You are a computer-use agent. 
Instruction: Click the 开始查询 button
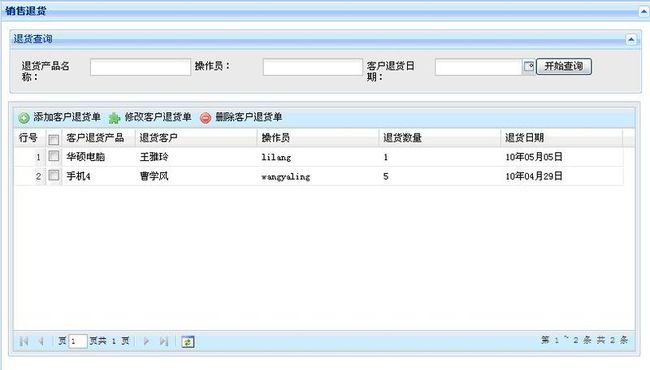point(564,66)
